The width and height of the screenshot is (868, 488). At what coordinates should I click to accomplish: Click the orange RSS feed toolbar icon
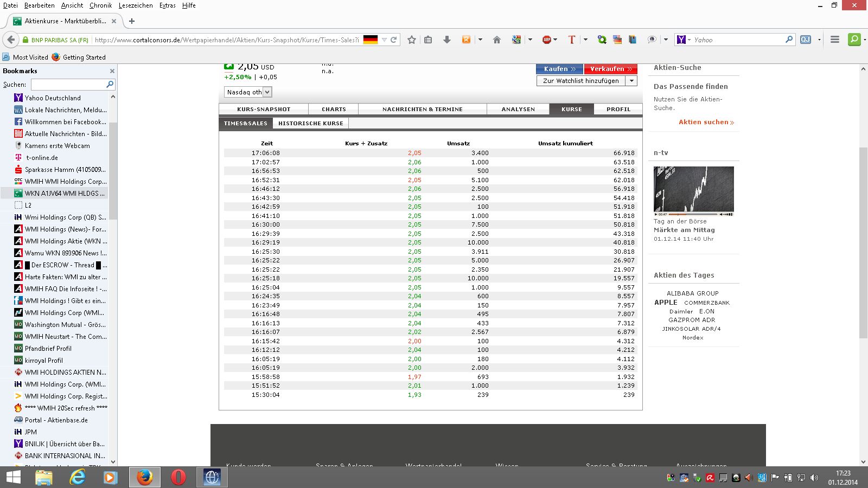(x=466, y=40)
